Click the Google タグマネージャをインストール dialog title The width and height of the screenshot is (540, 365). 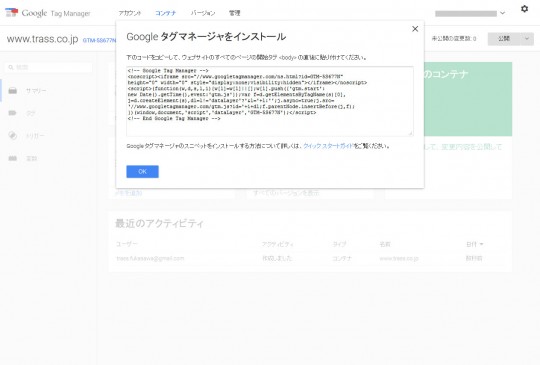[206, 37]
